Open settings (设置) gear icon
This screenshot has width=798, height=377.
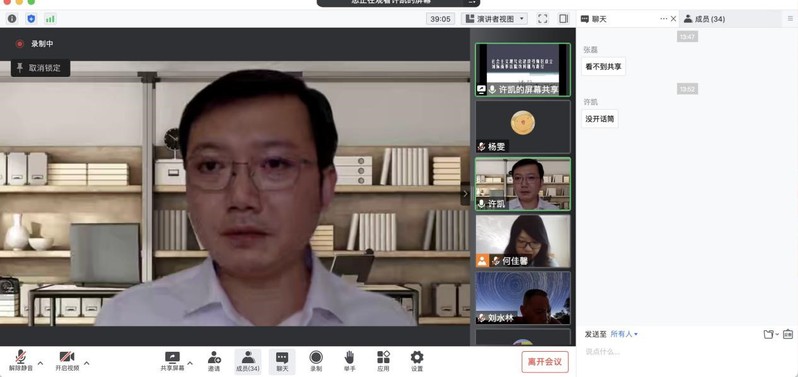coord(417,361)
